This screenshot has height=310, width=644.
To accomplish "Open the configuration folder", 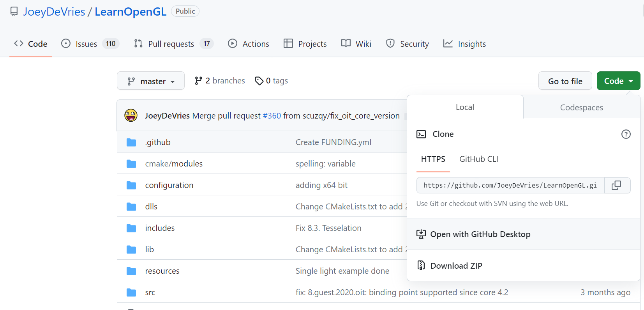I will tap(169, 185).
